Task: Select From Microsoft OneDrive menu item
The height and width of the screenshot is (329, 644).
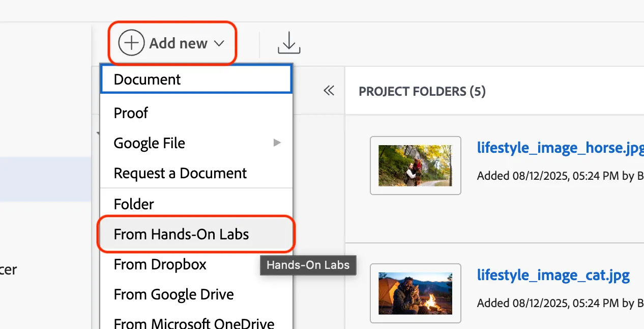Action: pos(196,322)
